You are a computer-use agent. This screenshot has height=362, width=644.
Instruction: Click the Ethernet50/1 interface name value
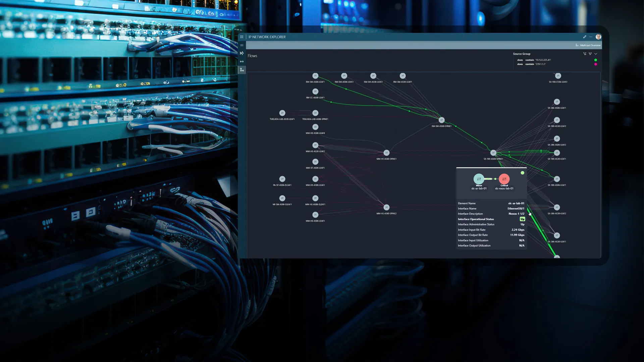516,208
